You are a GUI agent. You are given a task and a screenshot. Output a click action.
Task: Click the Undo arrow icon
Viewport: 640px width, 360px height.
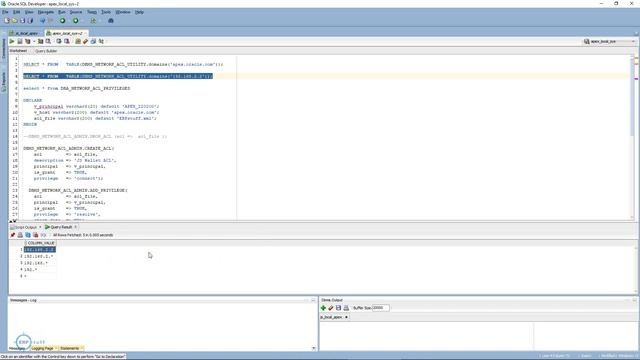(42, 20)
